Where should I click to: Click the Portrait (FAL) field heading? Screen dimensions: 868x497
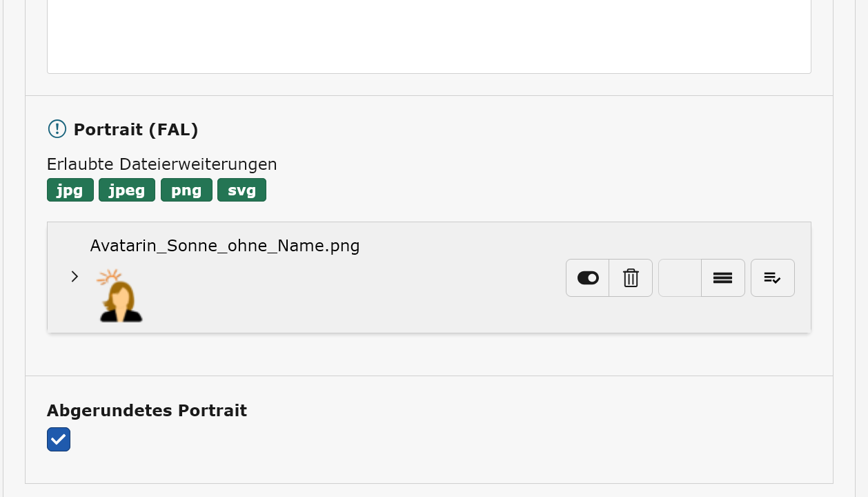(136, 129)
